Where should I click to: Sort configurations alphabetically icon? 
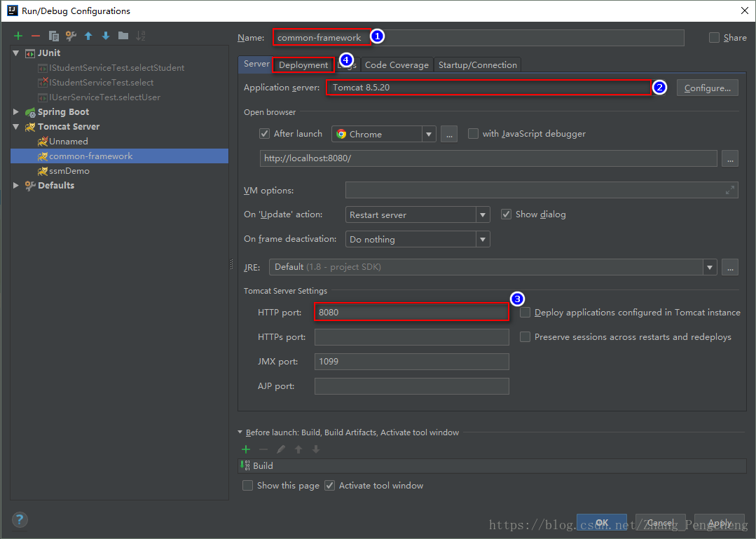140,36
